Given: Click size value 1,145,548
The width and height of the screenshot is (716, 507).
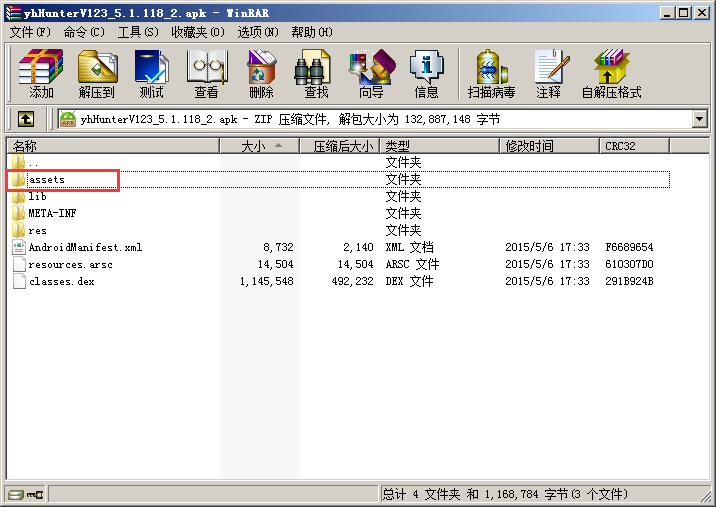Looking at the screenshot, I should [267, 281].
